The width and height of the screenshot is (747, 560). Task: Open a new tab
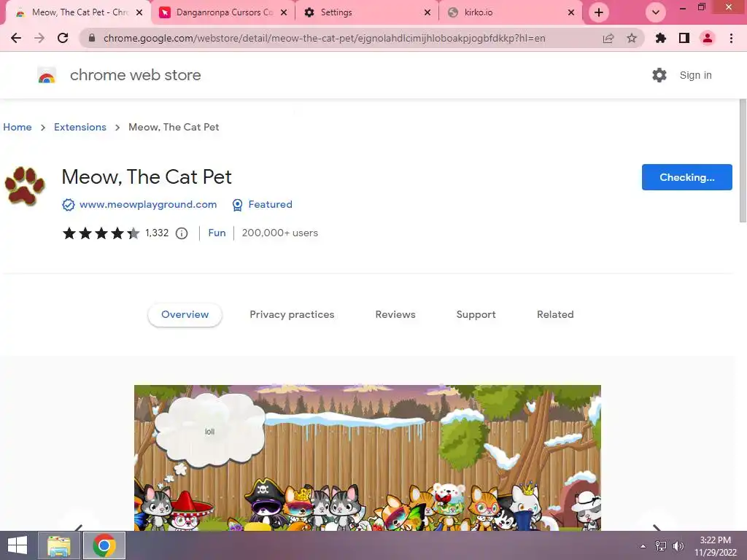599,12
